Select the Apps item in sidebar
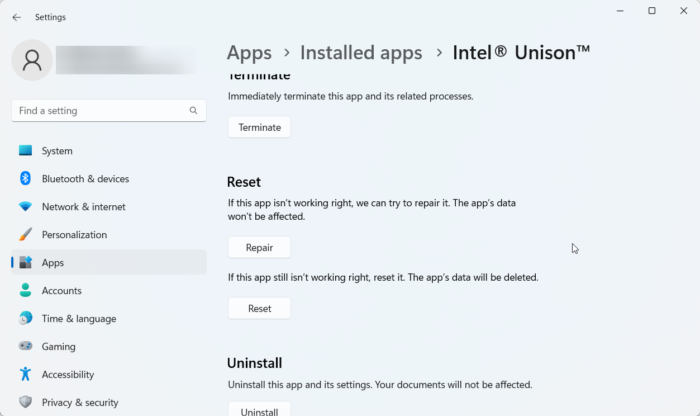 point(53,263)
